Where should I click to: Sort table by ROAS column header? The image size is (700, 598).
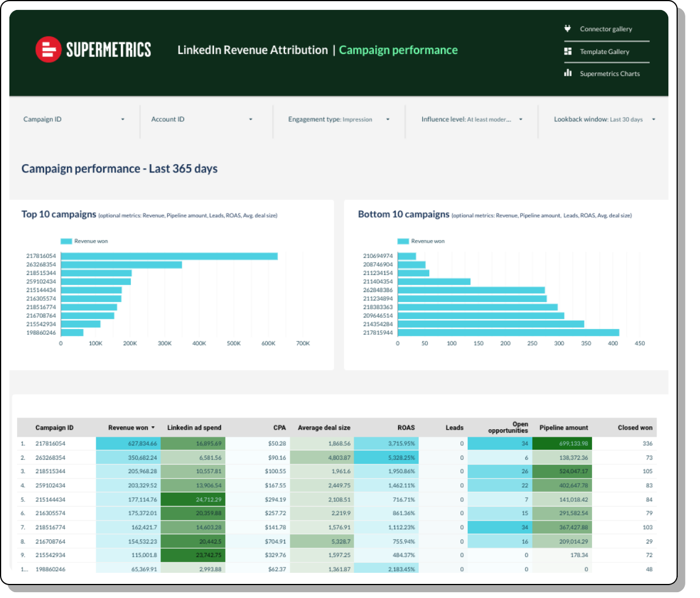(x=406, y=428)
